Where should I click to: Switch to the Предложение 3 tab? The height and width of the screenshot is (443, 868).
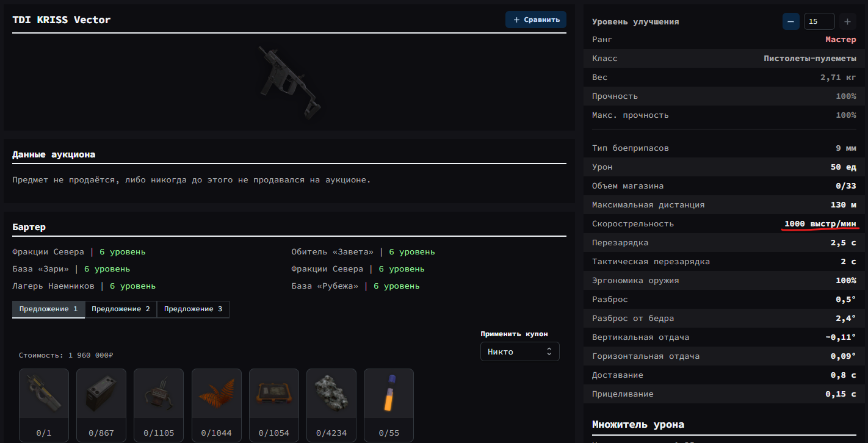[193, 309]
